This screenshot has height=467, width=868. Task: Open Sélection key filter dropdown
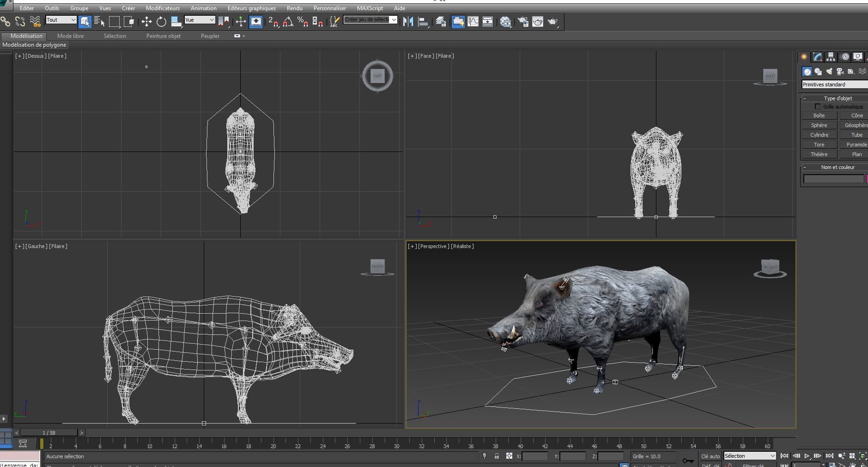pos(750,456)
